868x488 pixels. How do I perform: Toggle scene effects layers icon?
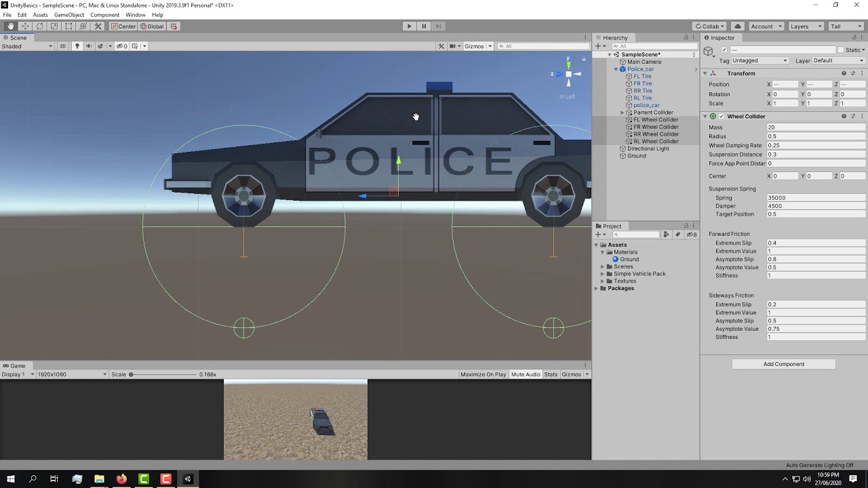tap(102, 46)
